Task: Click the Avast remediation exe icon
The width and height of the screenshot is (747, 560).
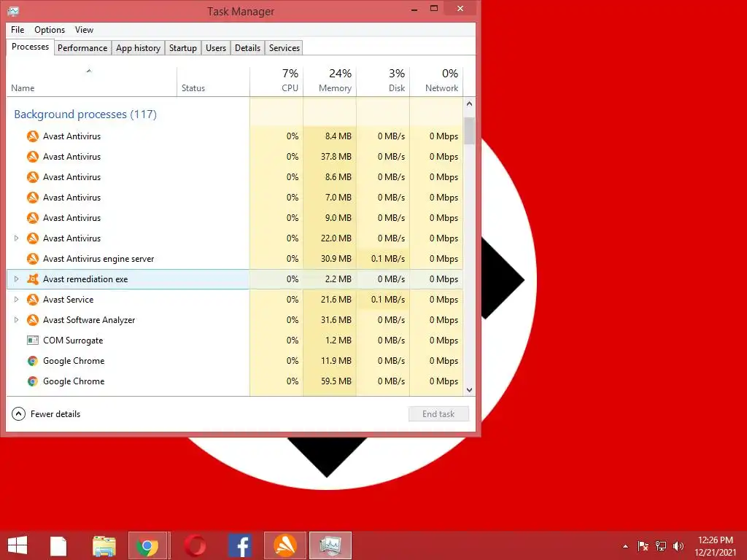Action: pos(32,279)
